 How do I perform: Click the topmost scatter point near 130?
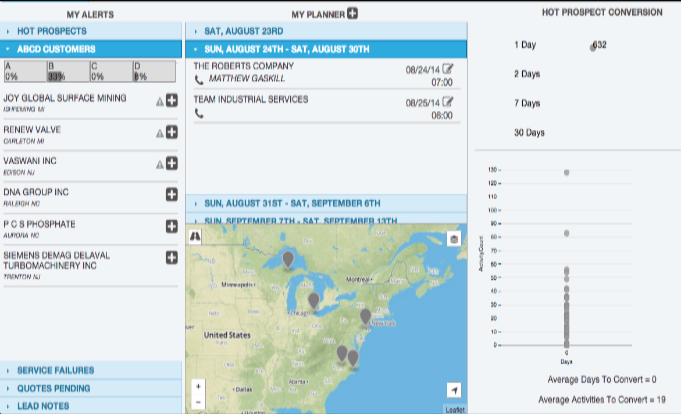566,172
